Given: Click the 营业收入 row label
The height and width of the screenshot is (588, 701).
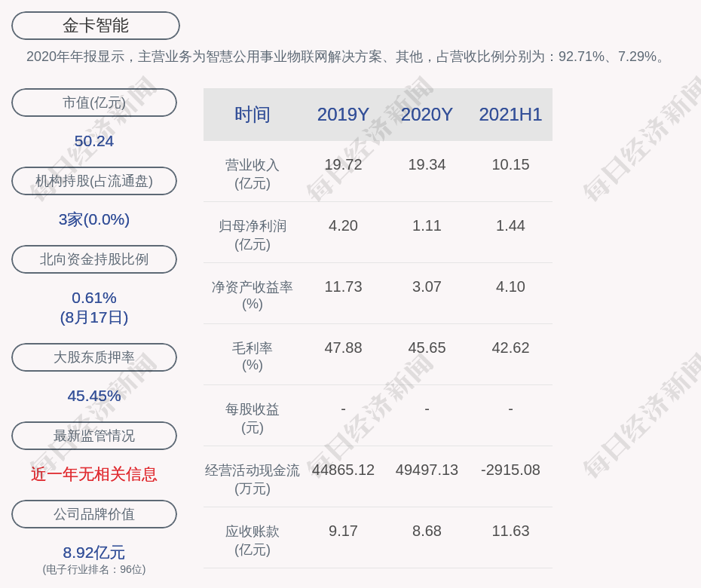Looking at the screenshot, I should coord(253,173).
